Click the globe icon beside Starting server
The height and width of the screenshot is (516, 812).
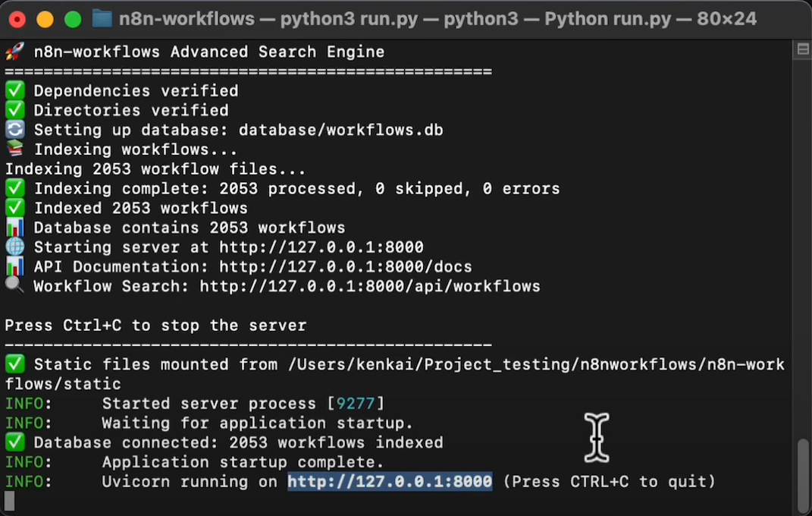15,247
